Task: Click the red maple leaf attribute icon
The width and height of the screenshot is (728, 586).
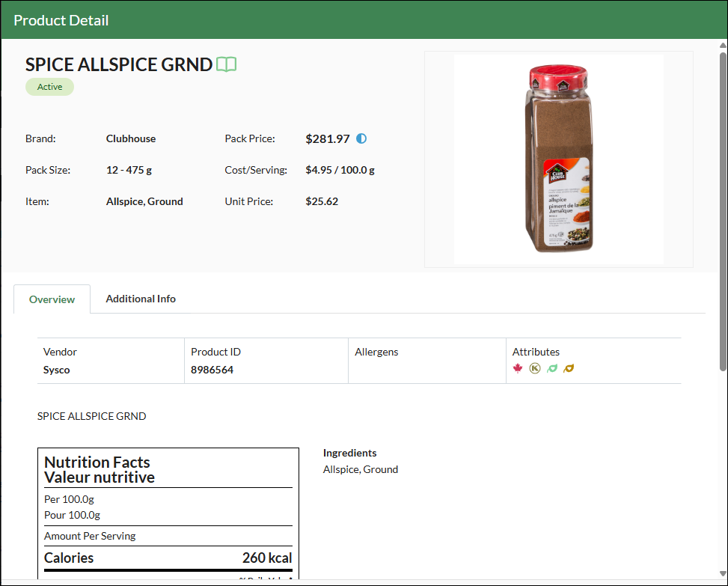Action: click(518, 369)
